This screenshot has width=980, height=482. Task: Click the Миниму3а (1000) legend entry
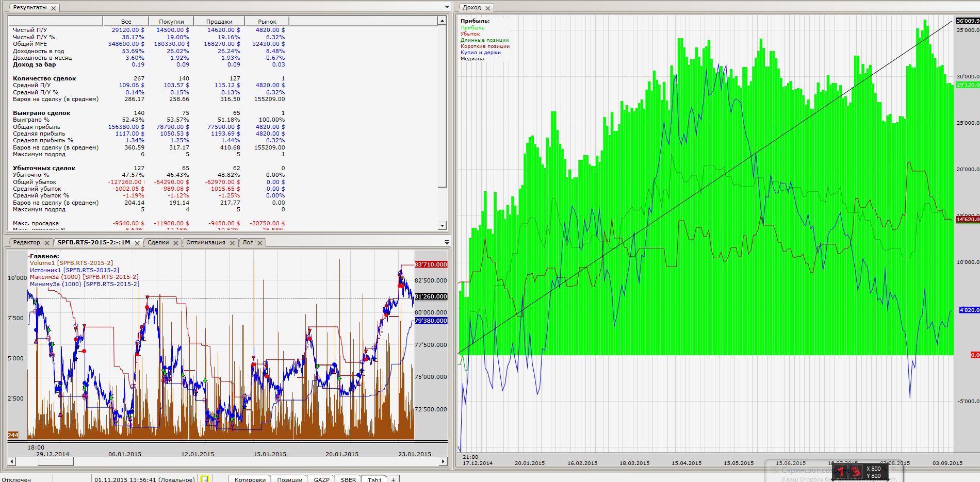click(x=85, y=284)
